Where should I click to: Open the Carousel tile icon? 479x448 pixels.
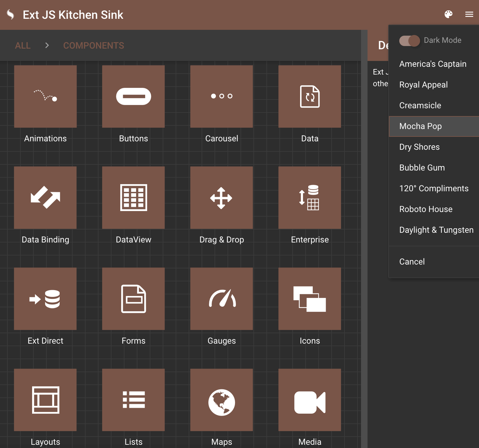222,96
